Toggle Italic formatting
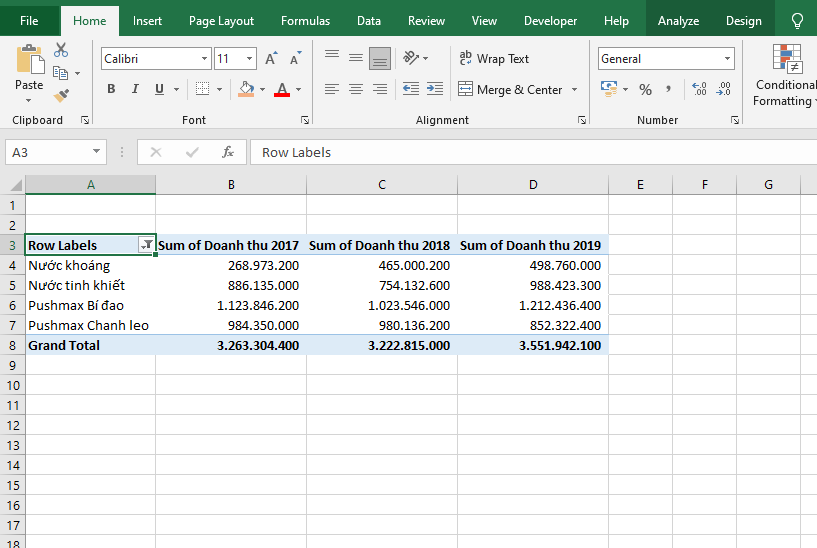The image size is (817, 548). click(x=136, y=89)
